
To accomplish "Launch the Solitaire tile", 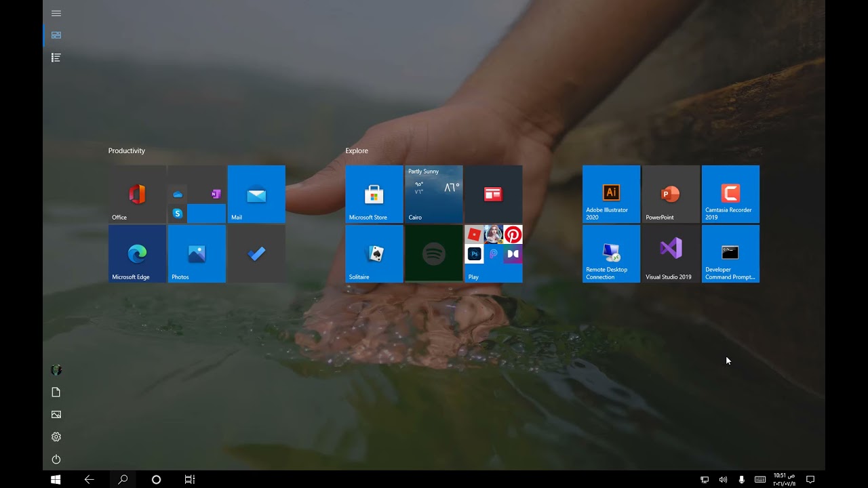I will [x=374, y=253].
